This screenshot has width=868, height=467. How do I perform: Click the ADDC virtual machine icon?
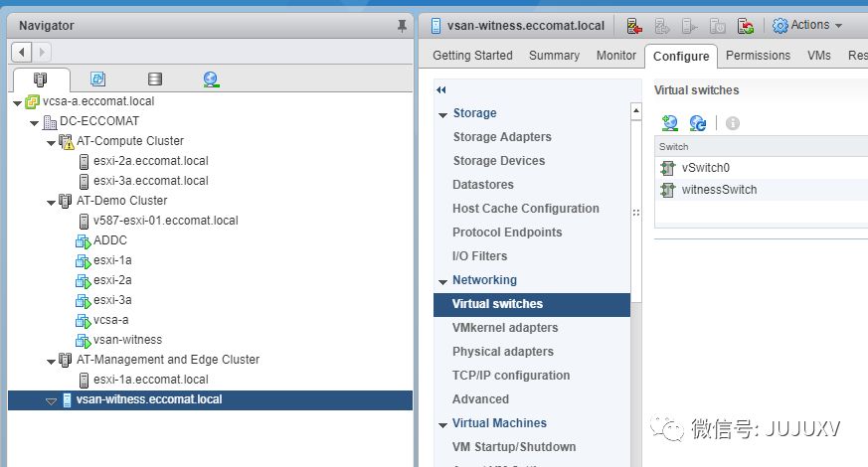(84, 240)
